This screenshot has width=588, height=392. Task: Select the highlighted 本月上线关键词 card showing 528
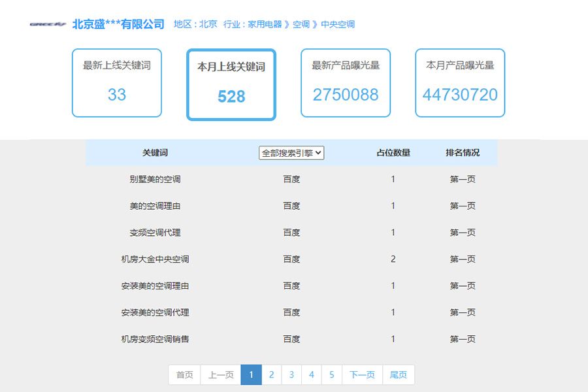click(x=231, y=84)
